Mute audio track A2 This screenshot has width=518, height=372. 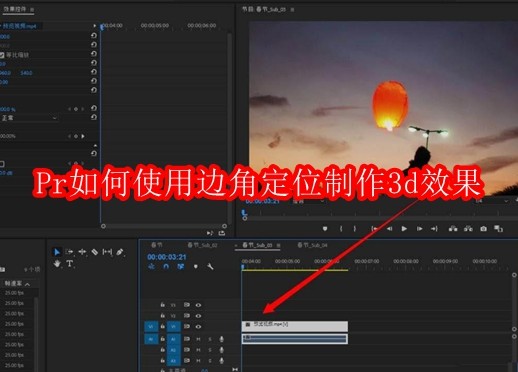pyautogui.click(x=198, y=350)
